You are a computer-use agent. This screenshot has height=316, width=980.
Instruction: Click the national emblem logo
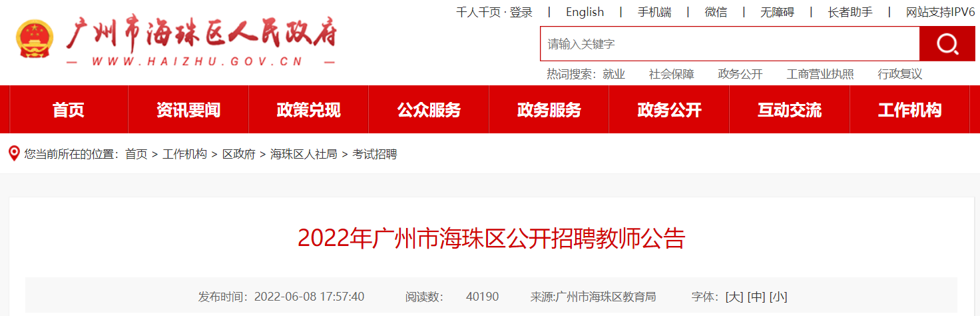[35, 39]
